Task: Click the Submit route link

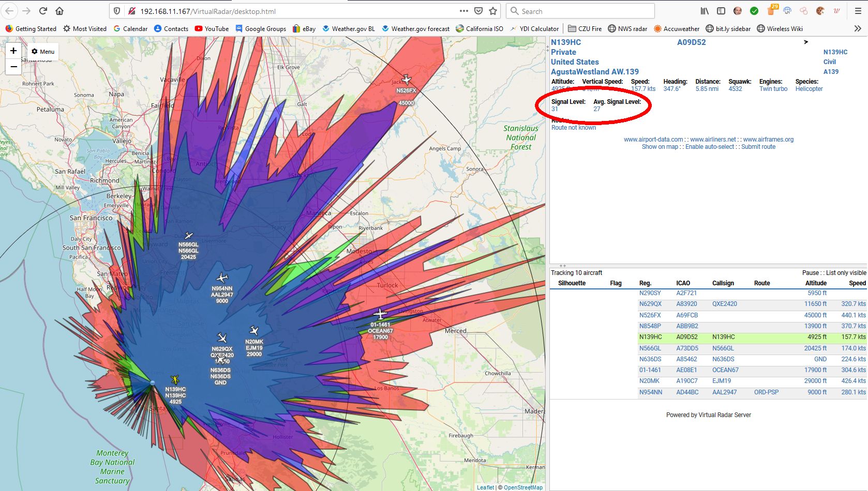Action: pyautogui.click(x=758, y=147)
